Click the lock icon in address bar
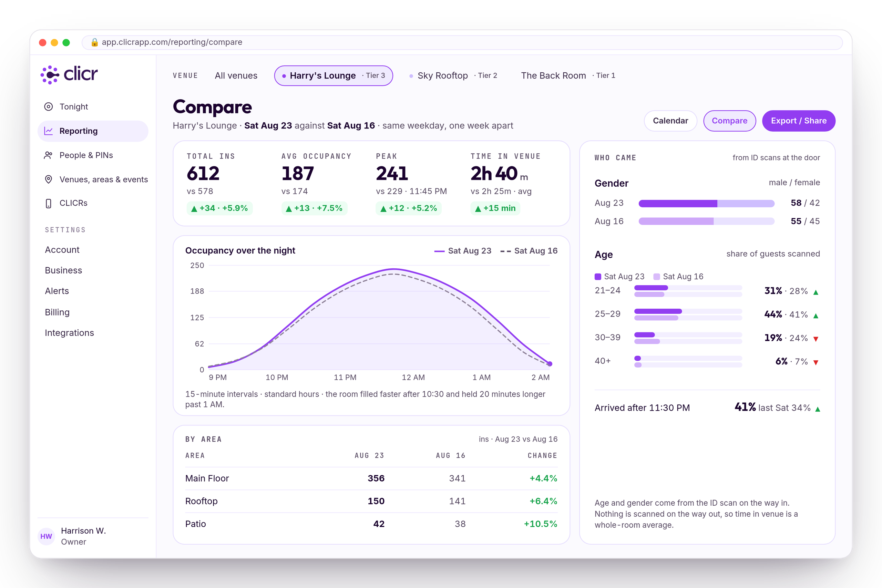The image size is (882, 588). tap(94, 42)
